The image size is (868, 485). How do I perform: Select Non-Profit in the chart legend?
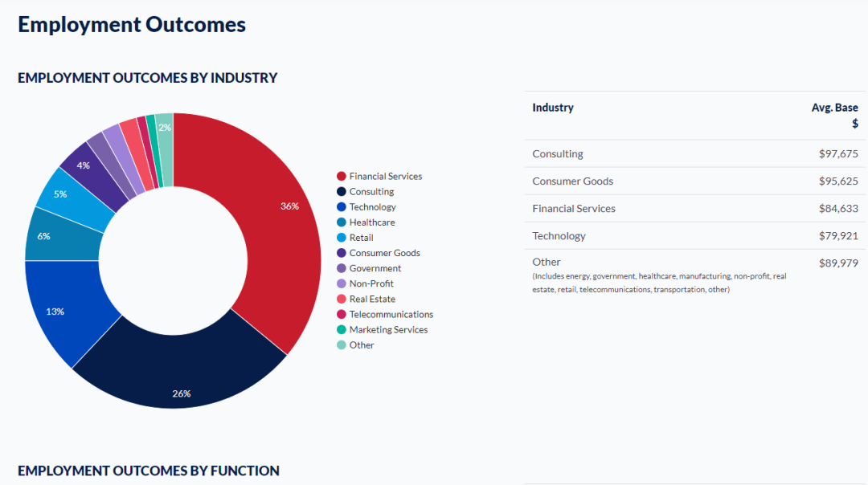371,283
